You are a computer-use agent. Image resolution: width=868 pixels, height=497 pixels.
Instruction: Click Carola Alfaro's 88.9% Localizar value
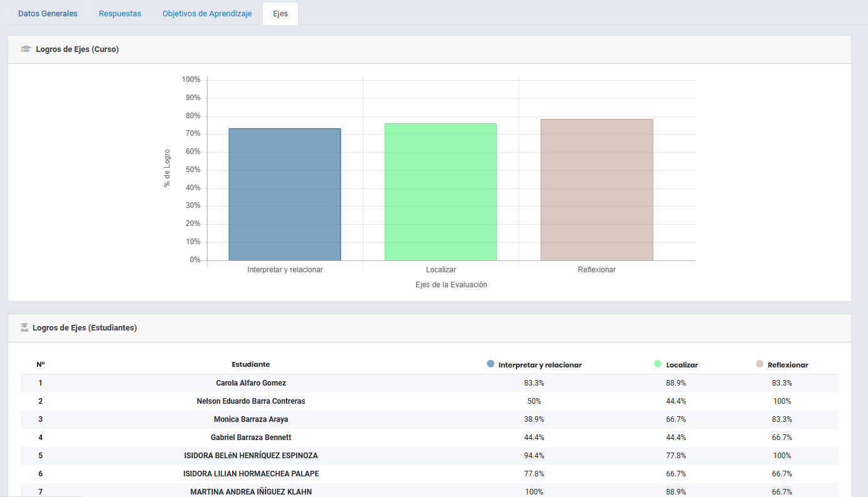[x=676, y=383]
